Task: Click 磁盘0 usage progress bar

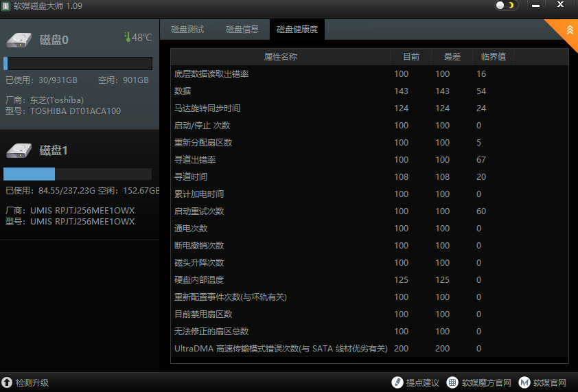Action: (x=78, y=64)
